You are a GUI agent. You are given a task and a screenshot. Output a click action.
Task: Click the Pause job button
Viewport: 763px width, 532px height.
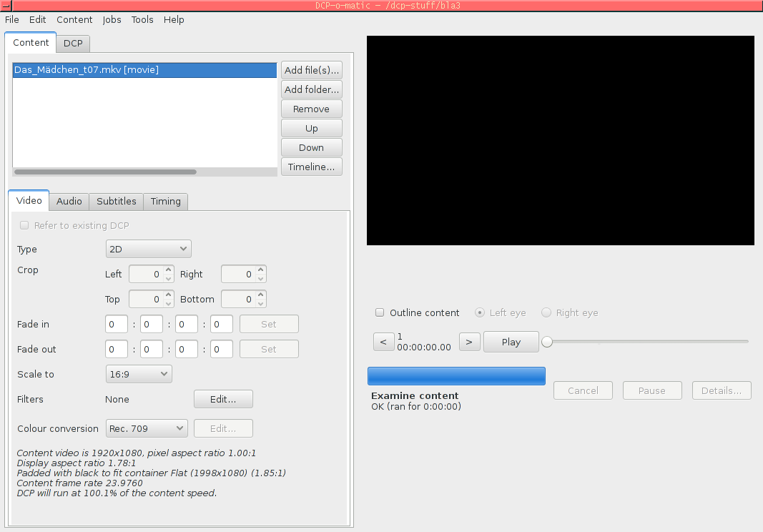point(652,390)
